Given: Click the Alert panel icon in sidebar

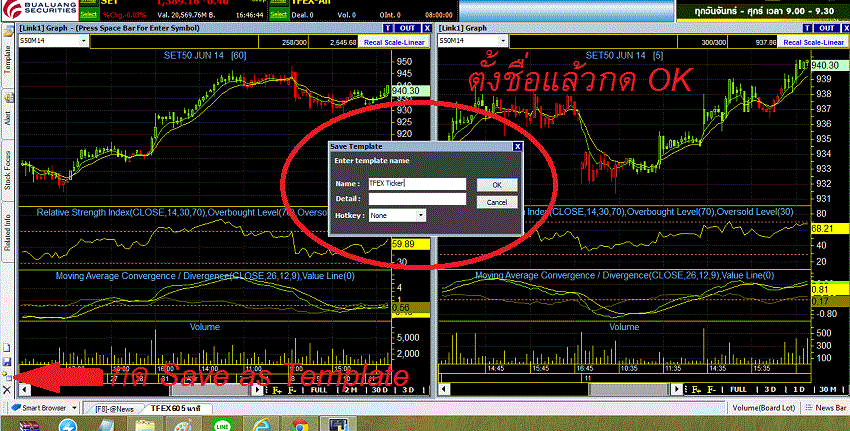Looking at the screenshot, I should [8, 98].
